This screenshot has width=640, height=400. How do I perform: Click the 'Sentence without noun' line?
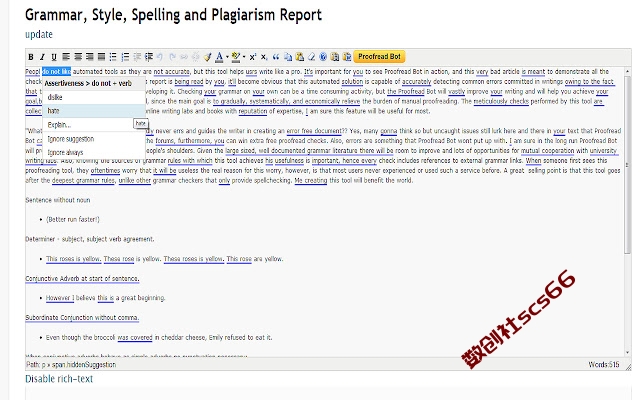click(58, 200)
